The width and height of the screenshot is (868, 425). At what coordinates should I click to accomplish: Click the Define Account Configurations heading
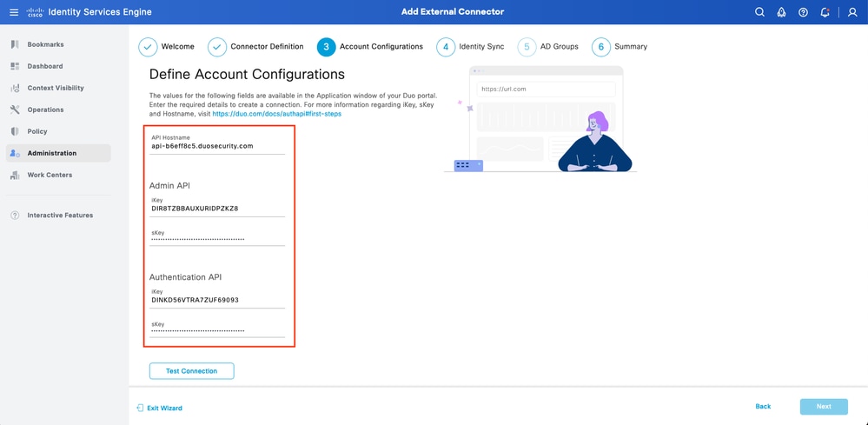click(x=247, y=74)
